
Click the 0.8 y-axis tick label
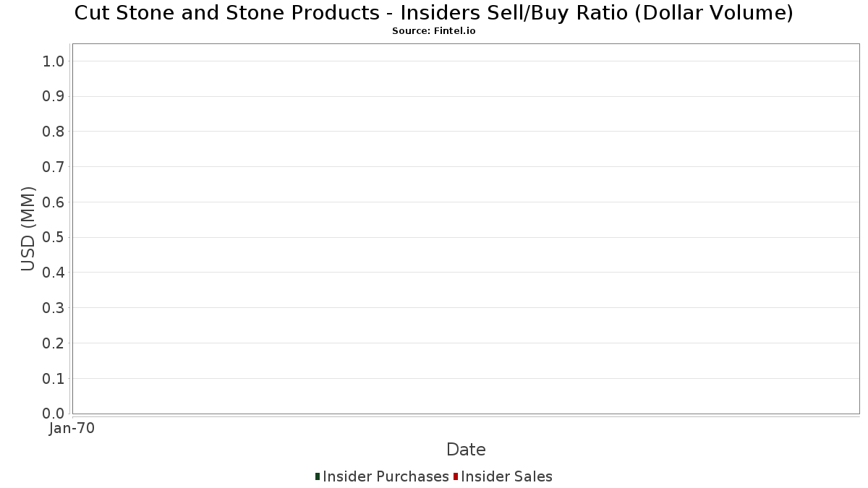[54, 132]
